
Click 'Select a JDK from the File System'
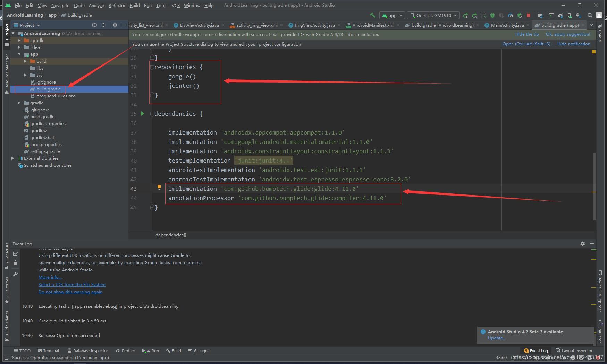[72, 284]
